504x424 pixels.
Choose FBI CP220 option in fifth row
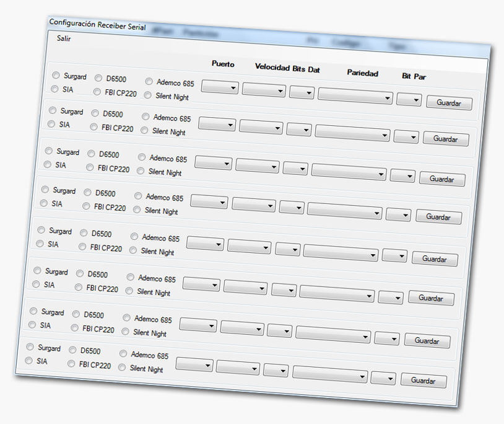tap(82, 247)
